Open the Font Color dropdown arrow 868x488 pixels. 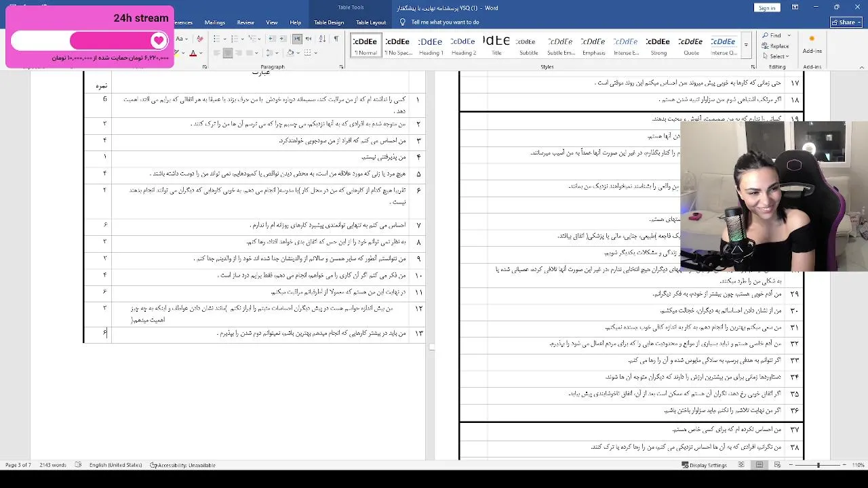(201, 53)
